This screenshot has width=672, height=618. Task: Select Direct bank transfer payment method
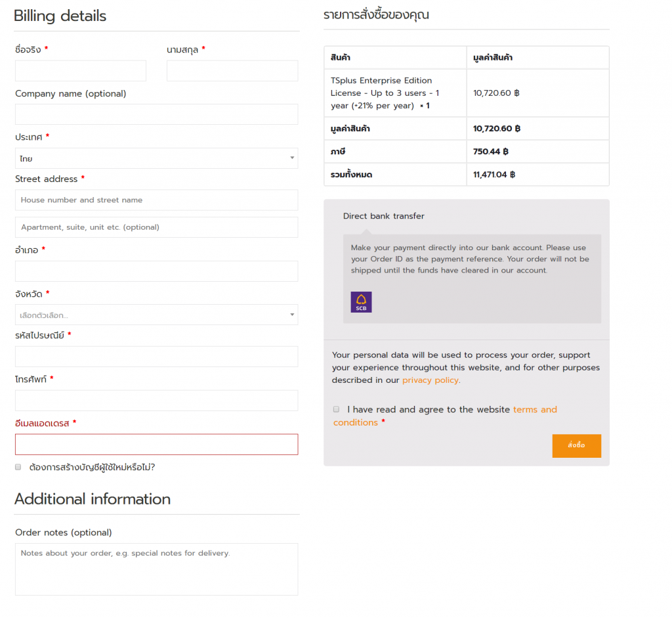point(383,216)
